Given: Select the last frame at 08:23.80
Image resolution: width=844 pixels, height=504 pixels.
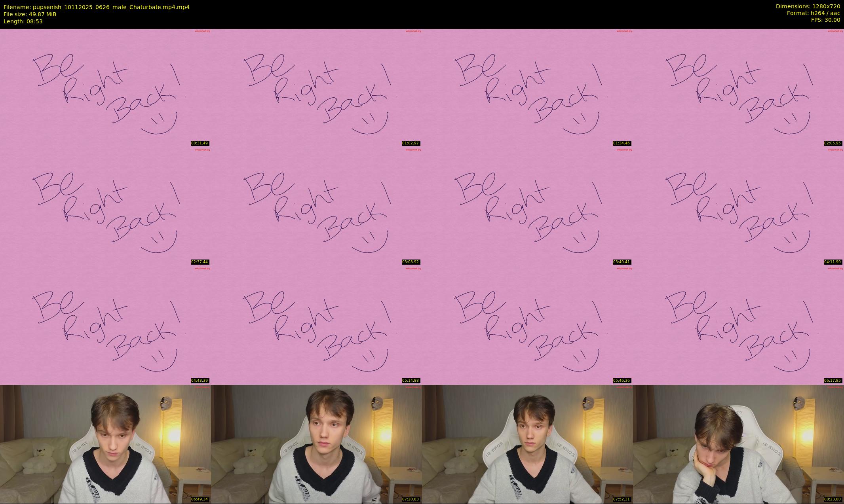Looking at the screenshot, I should (738, 444).
